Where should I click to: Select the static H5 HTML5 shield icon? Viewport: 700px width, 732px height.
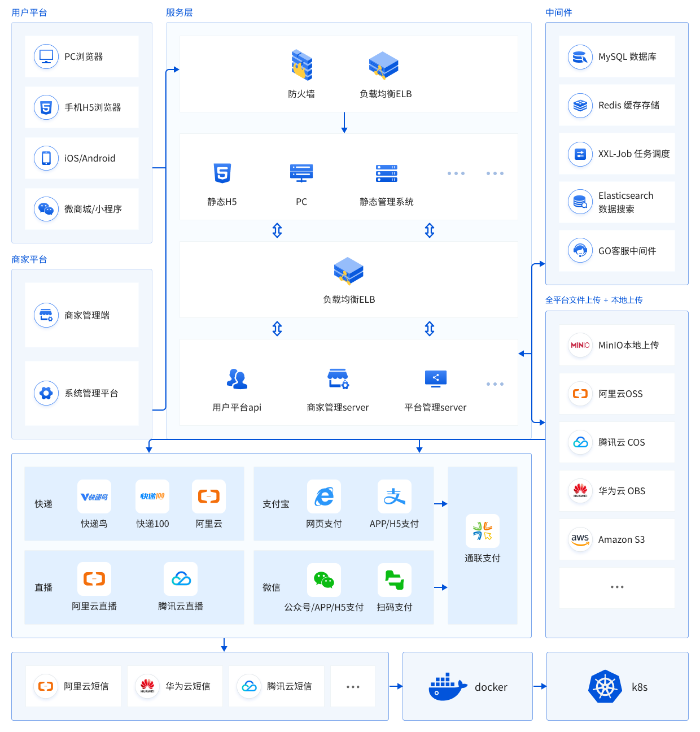[222, 173]
